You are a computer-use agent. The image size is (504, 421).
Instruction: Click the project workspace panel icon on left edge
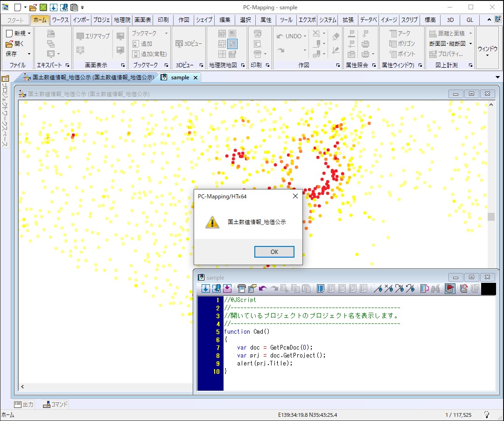(x=5, y=78)
